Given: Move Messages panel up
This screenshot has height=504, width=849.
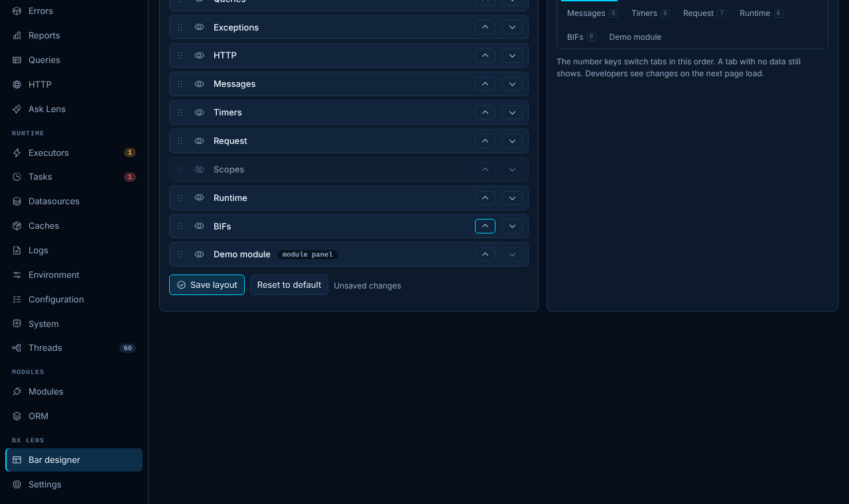Looking at the screenshot, I should [x=485, y=84].
